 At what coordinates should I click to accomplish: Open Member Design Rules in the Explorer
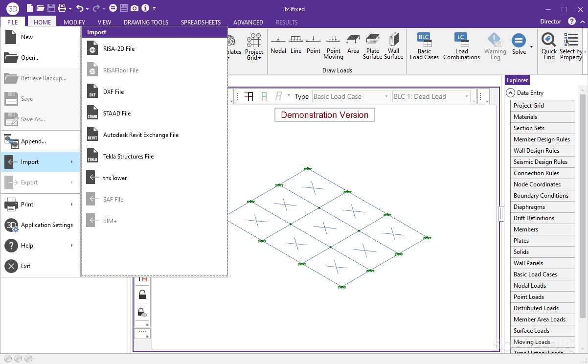543,139
